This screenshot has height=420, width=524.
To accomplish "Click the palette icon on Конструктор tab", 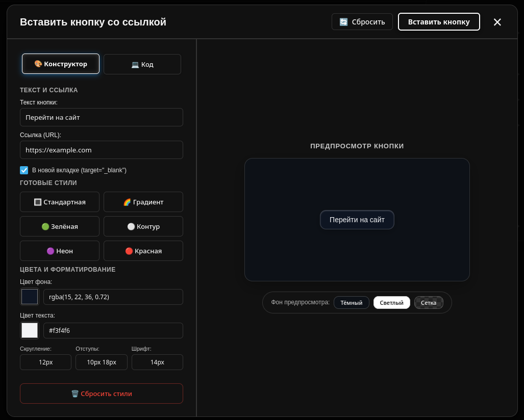I will point(38,64).
